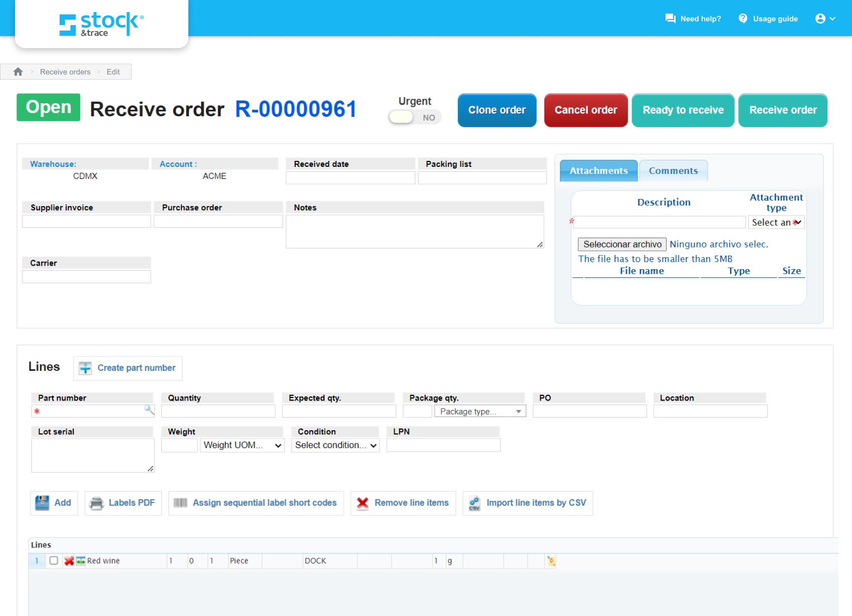Screen dimensions: 852x616
Task: Toggle the Urgent switch to YES
Action: click(414, 117)
